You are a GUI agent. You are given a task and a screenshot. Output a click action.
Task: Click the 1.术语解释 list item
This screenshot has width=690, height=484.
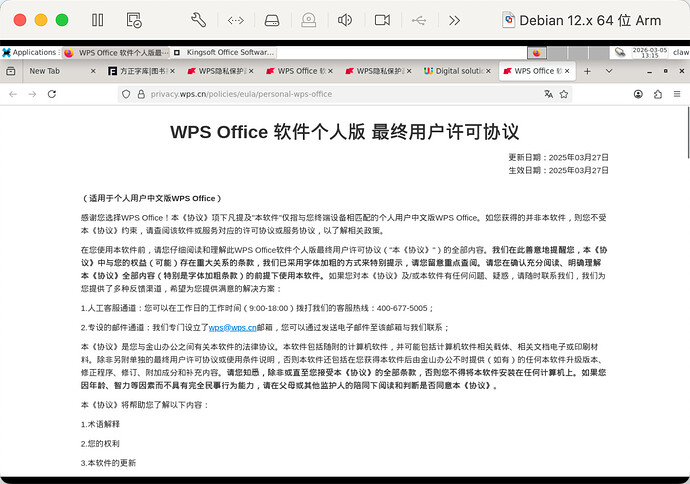pyautogui.click(x=100, y=425)
